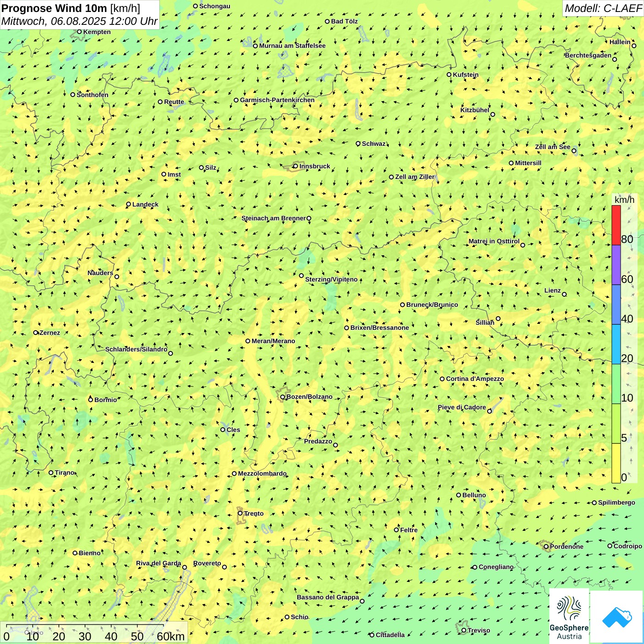Click the Brixen/Bressanone label
Image resolution: width=644 pixels, height=644 pixels.
coord(379,328)
